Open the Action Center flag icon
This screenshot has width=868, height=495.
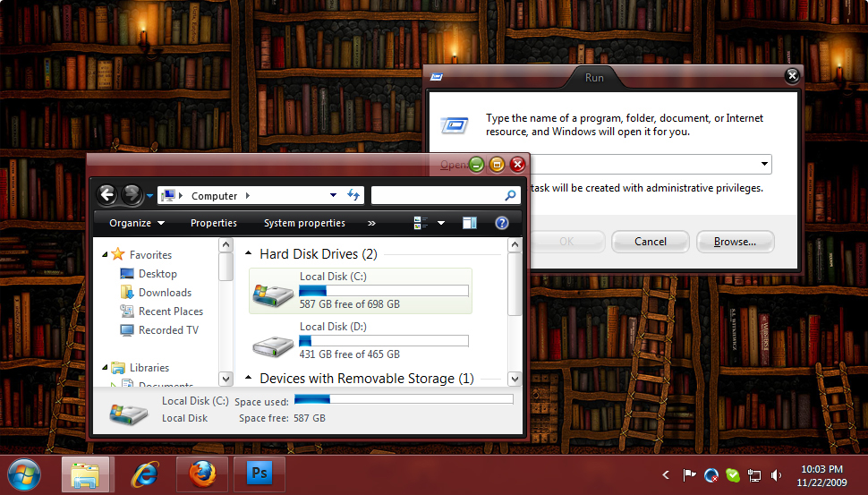(690, 475)
